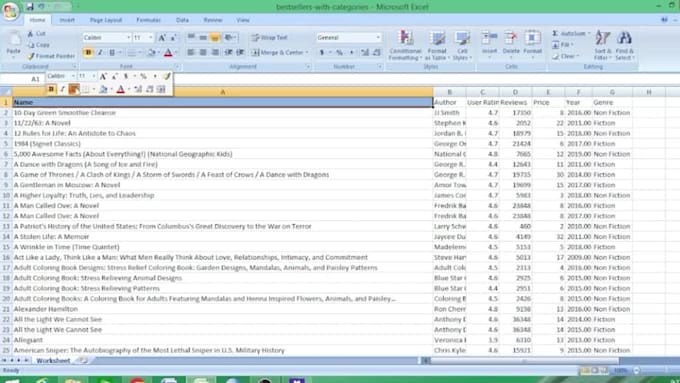Apply percent style in ribbon
The height and width of the screenshot is (383, 680).
pyautogui.click(x=340, y=52)
